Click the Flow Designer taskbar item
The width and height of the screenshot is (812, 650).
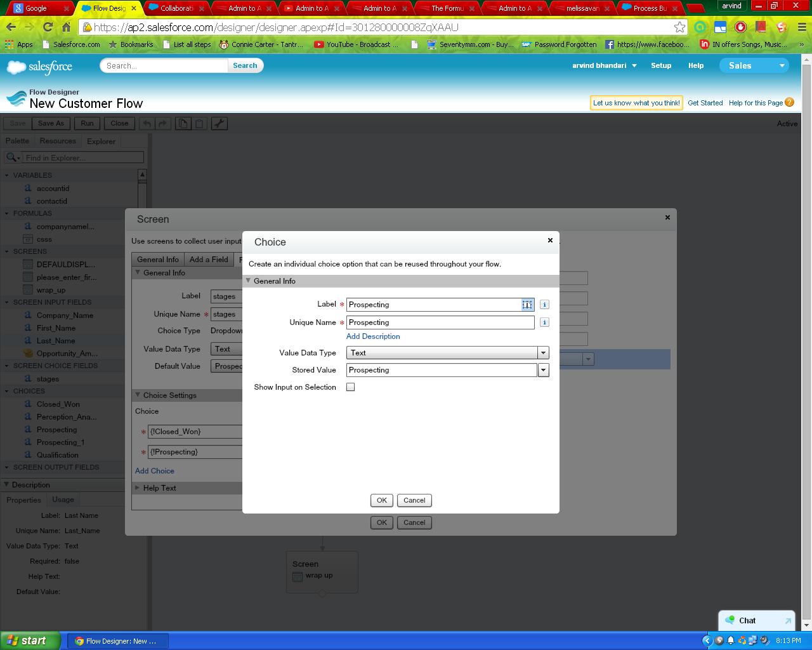118,640
